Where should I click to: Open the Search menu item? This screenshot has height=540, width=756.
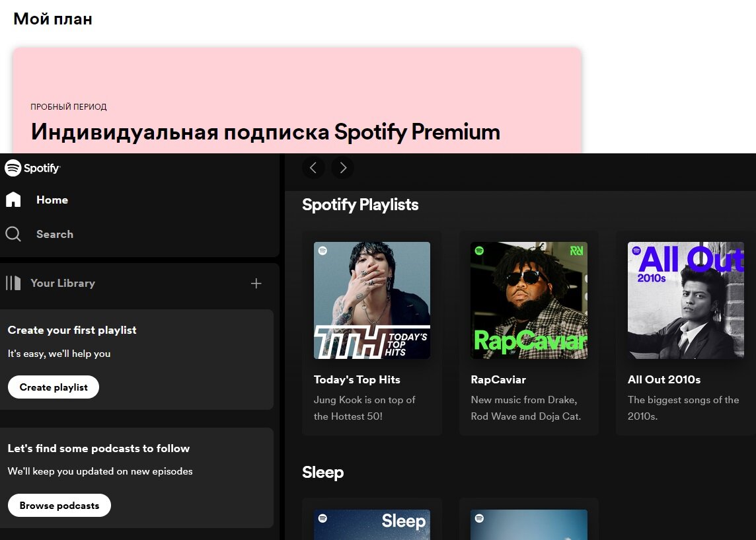[x=55, y=234]
